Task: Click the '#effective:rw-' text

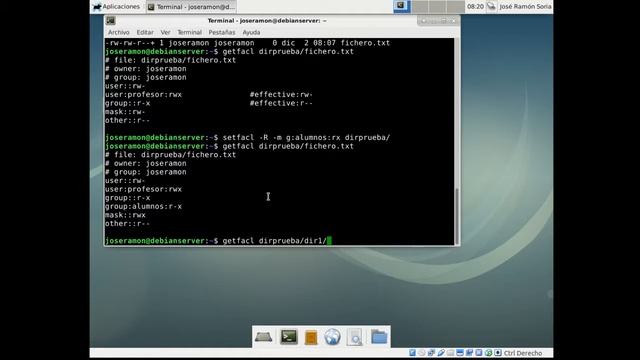Action: [281, 95]
